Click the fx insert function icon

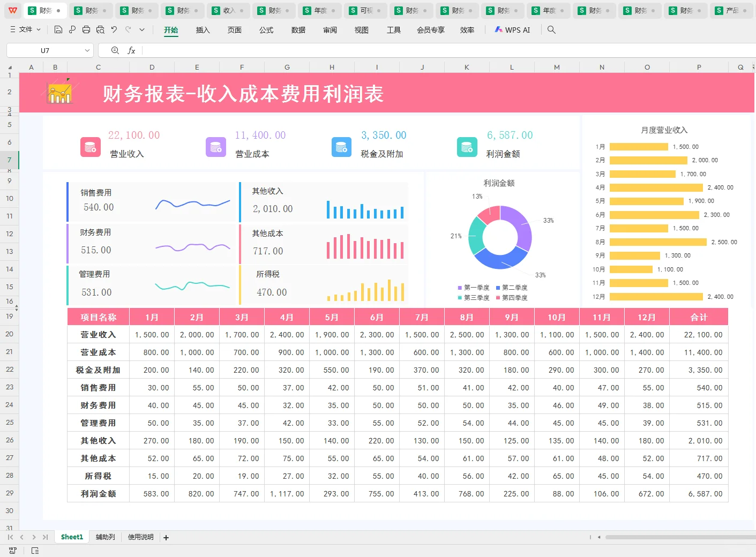tap(131, 50)
